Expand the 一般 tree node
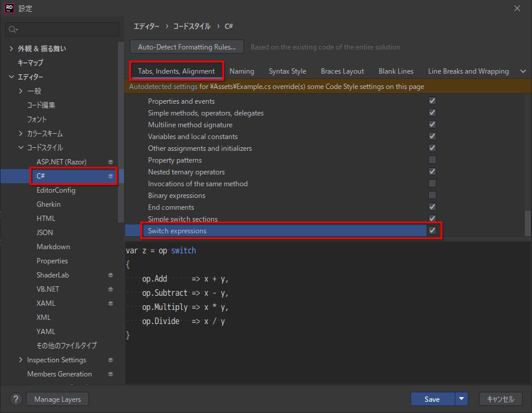Screen dimensions: 532x413 tap(21, 91)
